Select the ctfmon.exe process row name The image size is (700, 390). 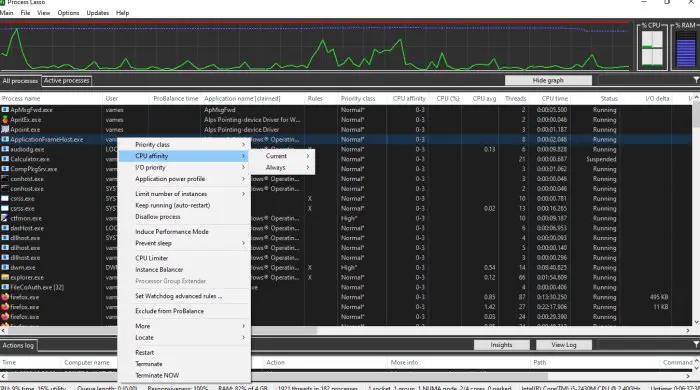[26, 218]
